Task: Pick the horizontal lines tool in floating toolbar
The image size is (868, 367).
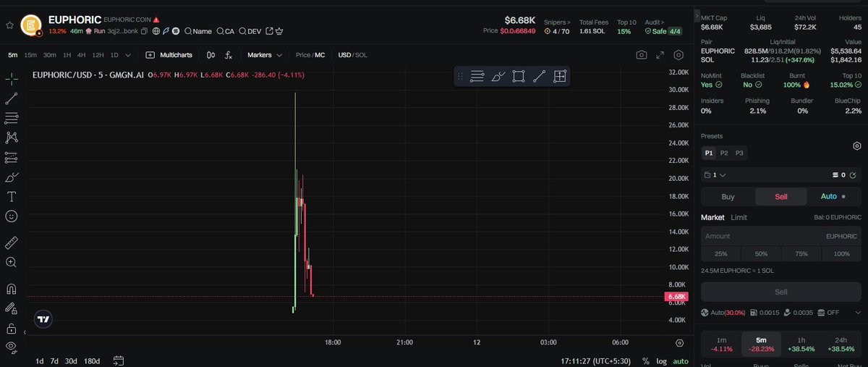Action: 477,76
